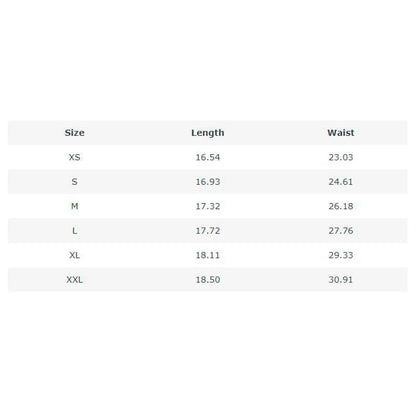Click the 18.50 length value
Screen dimensions: 416x416
click(x=208, y=280)
